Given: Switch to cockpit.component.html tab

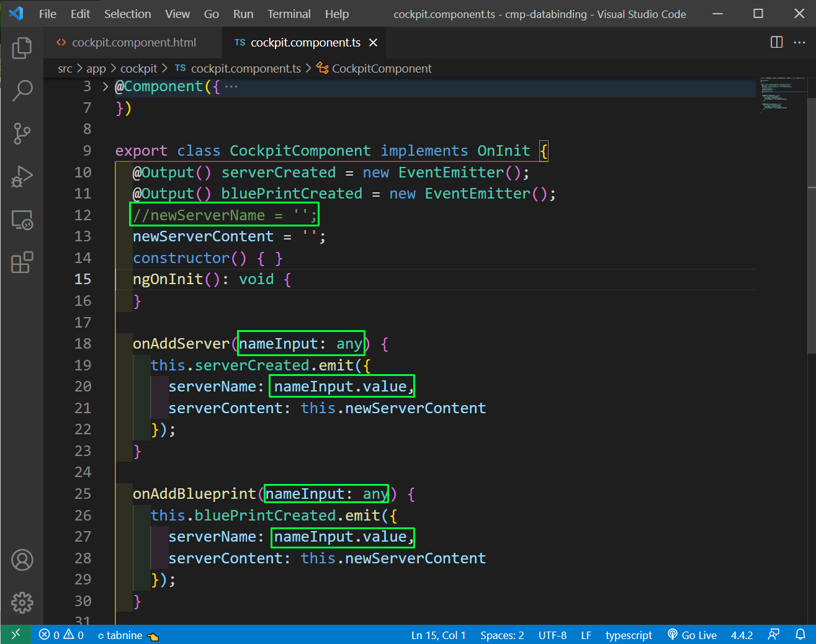Looking at the screenshot, I should pyautogui.click(x=133, y=42).
